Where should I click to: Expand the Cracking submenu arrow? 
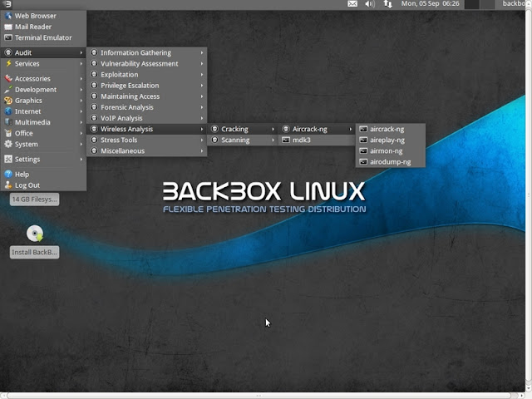273,129
